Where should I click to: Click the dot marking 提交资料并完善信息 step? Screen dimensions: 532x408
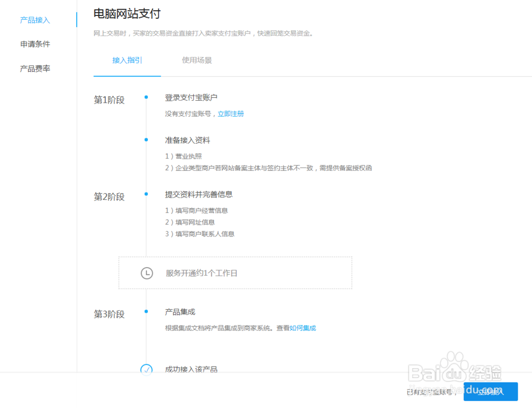(x=146, y=194)
